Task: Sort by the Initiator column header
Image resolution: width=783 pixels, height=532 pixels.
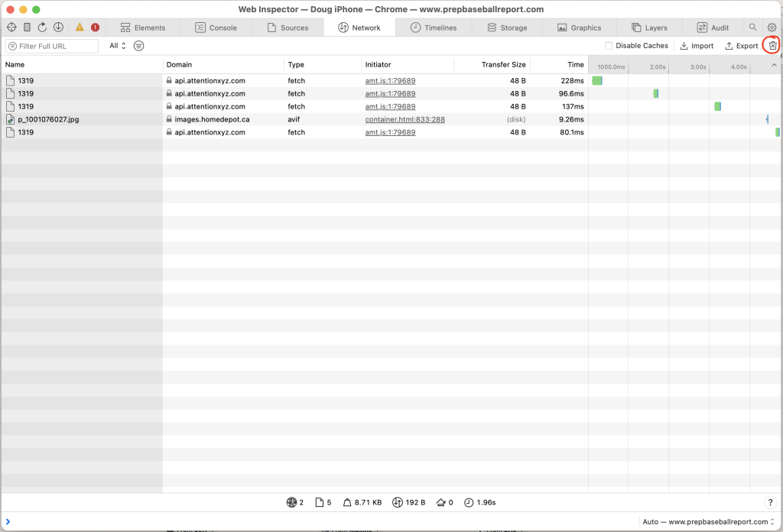Action: [408, 64]
